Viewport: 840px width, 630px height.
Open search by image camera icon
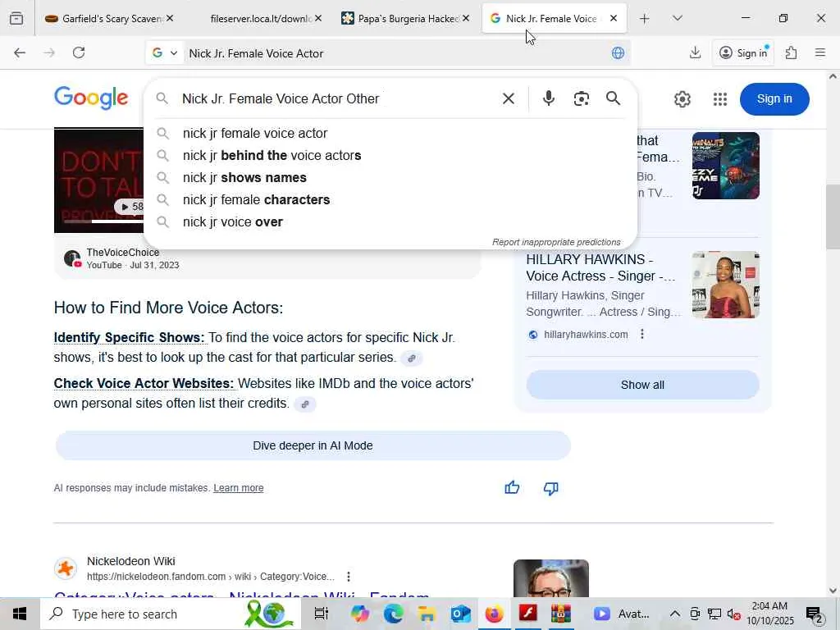point(582,98)
